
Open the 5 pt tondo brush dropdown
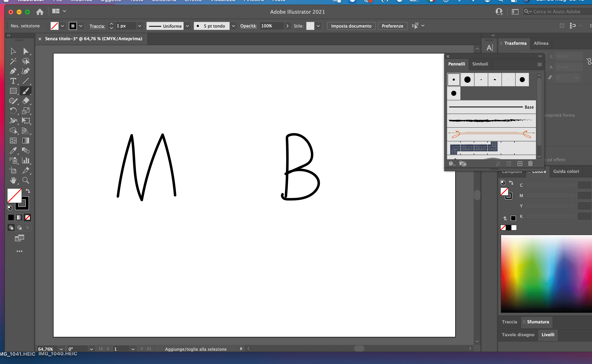[233, 26]
